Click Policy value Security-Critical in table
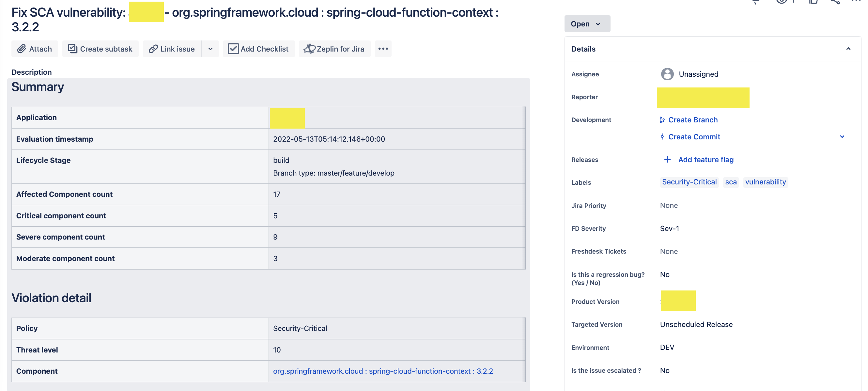This screenshot has width=868, height=391. [300, 329]
